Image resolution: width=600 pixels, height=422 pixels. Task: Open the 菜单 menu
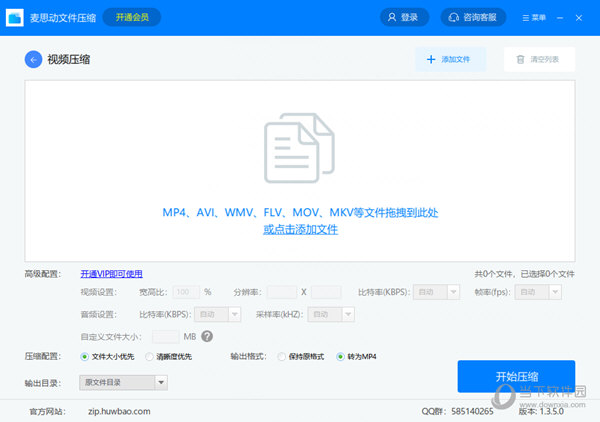[534, 18]
